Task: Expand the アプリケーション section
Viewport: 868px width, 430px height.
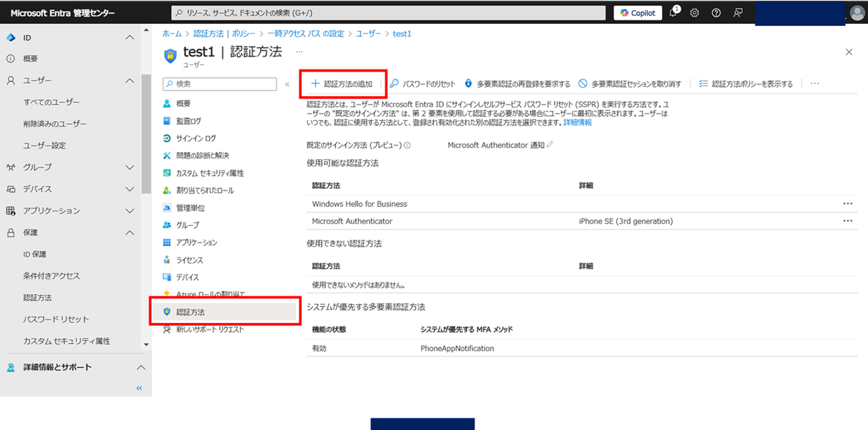Action: (x=129, y=211)
